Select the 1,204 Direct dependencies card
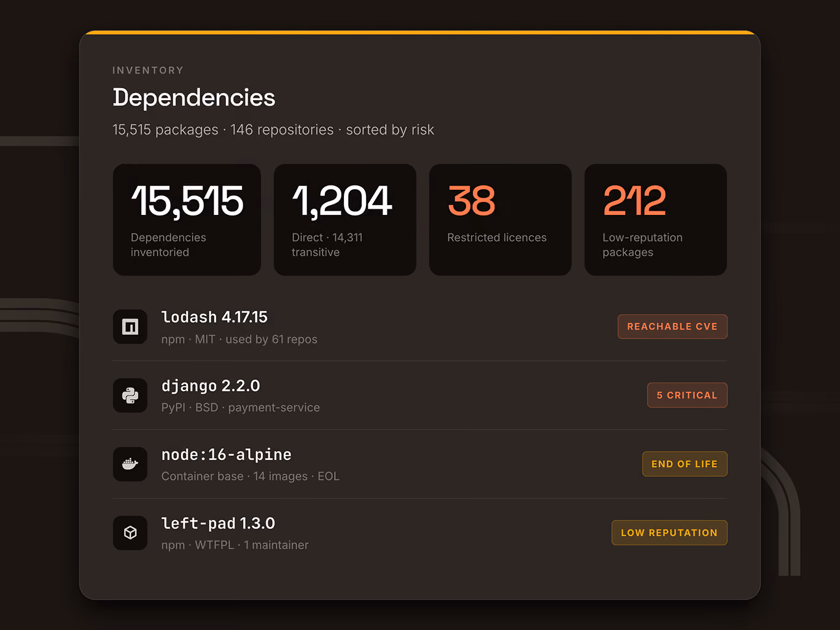This screenshot has width=840, height=630. click(345, 220)
